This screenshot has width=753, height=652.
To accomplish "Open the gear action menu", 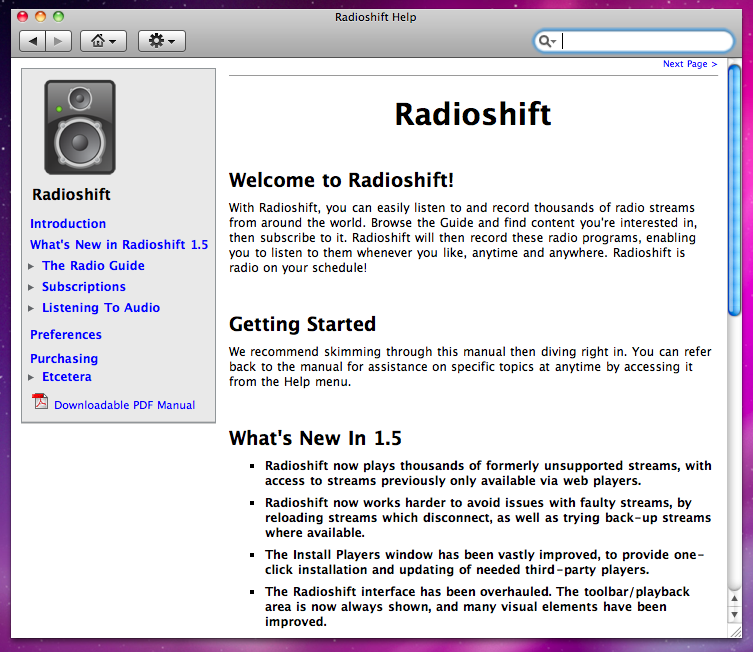I will 161,41.
